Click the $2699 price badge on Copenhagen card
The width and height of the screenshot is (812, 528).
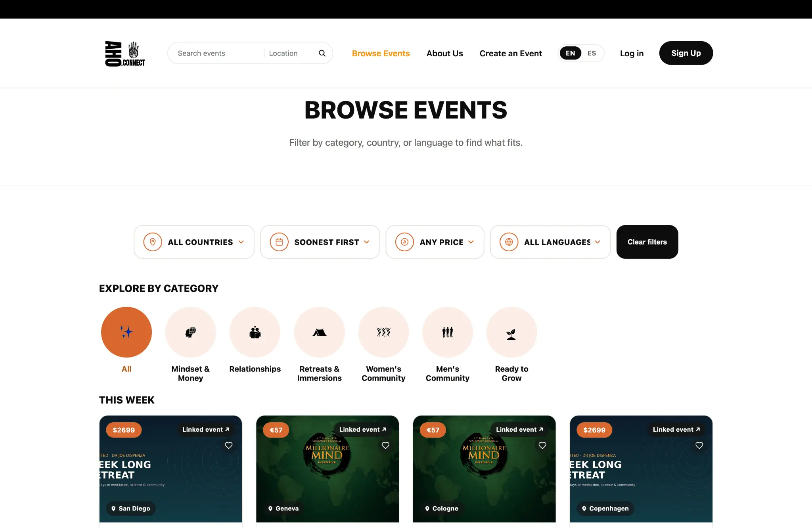coord(594,430)
